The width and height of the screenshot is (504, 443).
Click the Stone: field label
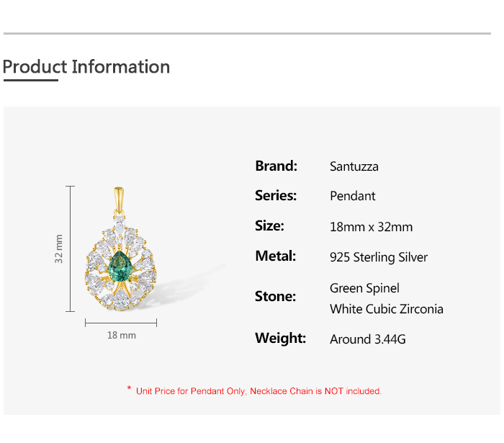pyautogui.click(x=275, y=296)
